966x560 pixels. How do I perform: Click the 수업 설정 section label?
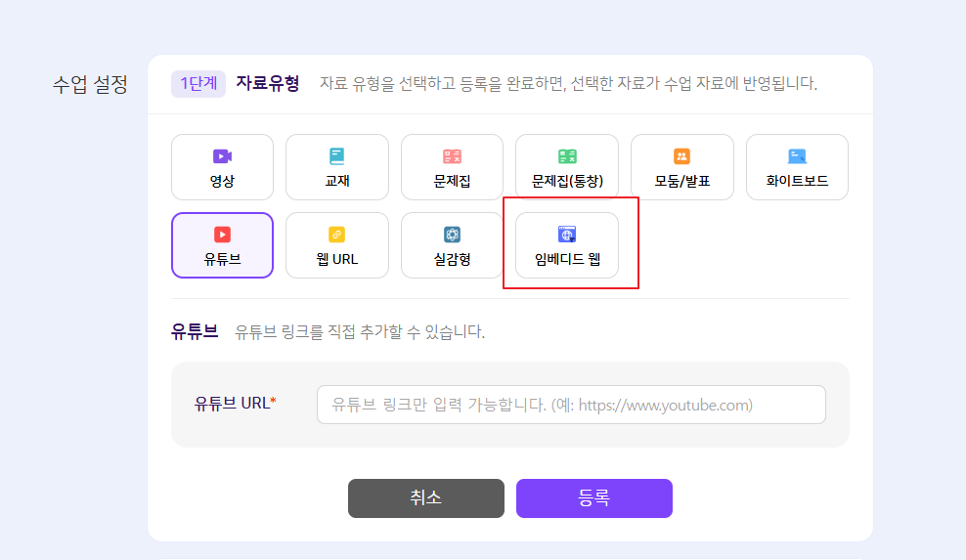tap(90, 84)
